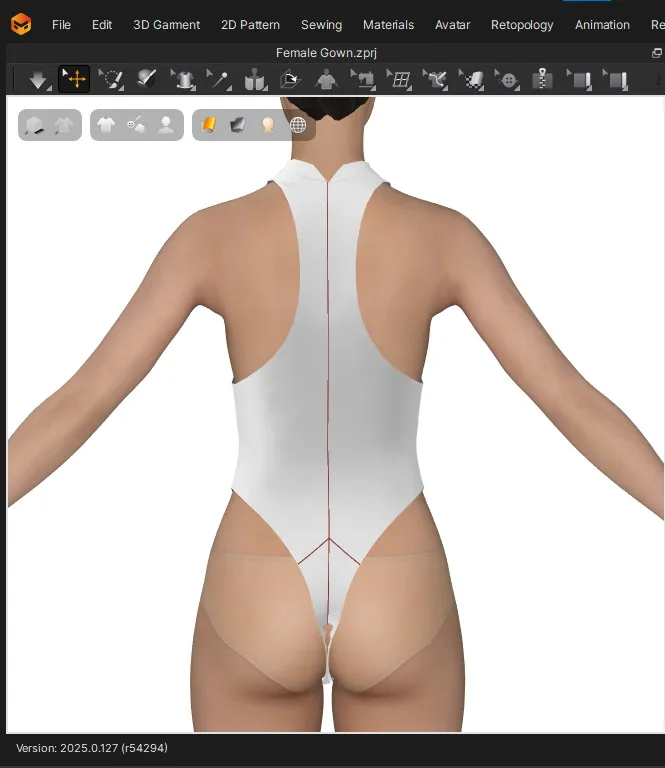Viewport: 665px width, 768px height.
Task: Toggle the mesh wireframe globe display
Action: [x=298, y=125]
